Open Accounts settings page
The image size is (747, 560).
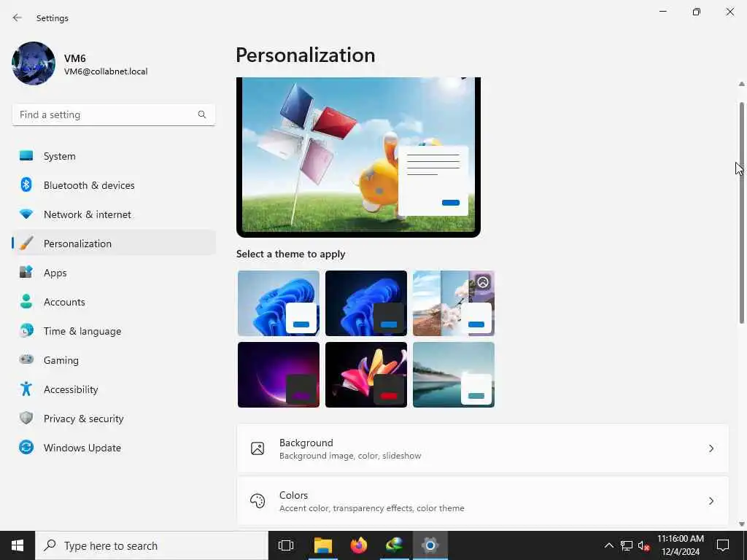point(114,301)
